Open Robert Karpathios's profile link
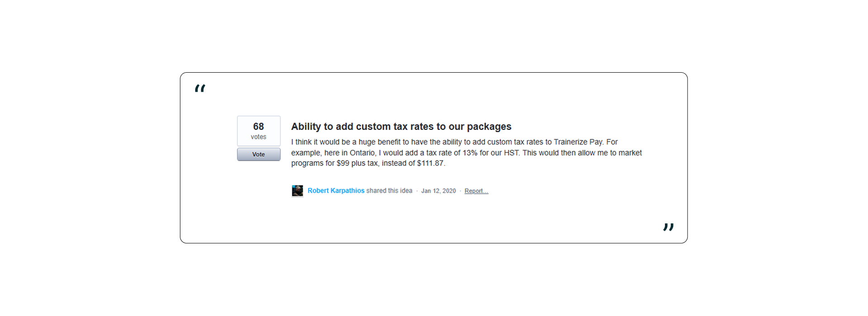This screenshot has height=316, width=868. pyautogui.click(x=336, y=191)
